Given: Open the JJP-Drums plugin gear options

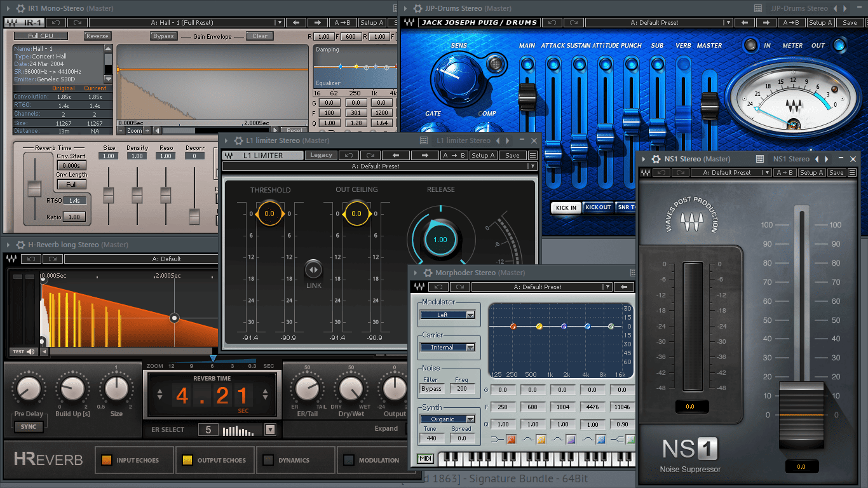Looking at the screenshot, I should click(x=417, y=8).
